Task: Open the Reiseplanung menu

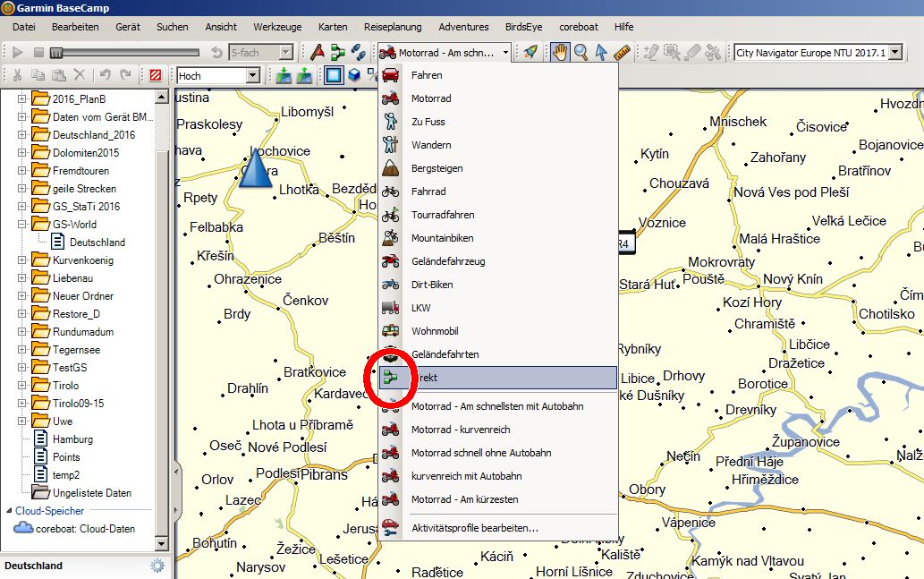Action: pos(393,27)
